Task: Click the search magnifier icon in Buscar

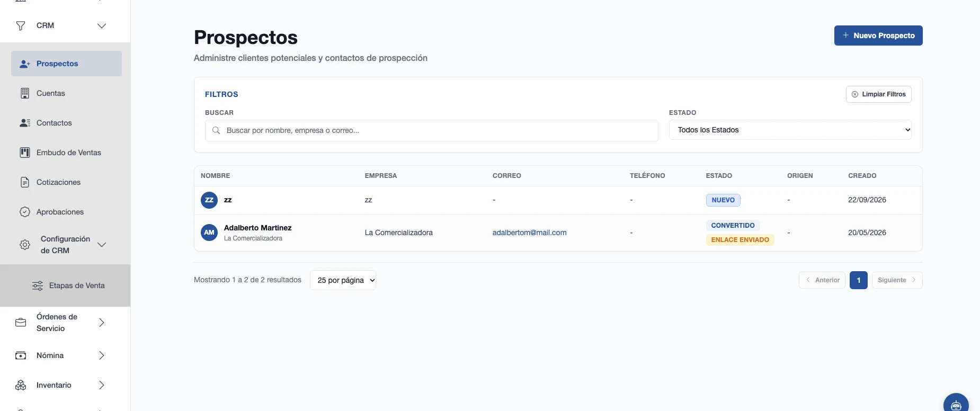Action: [216, 130]
